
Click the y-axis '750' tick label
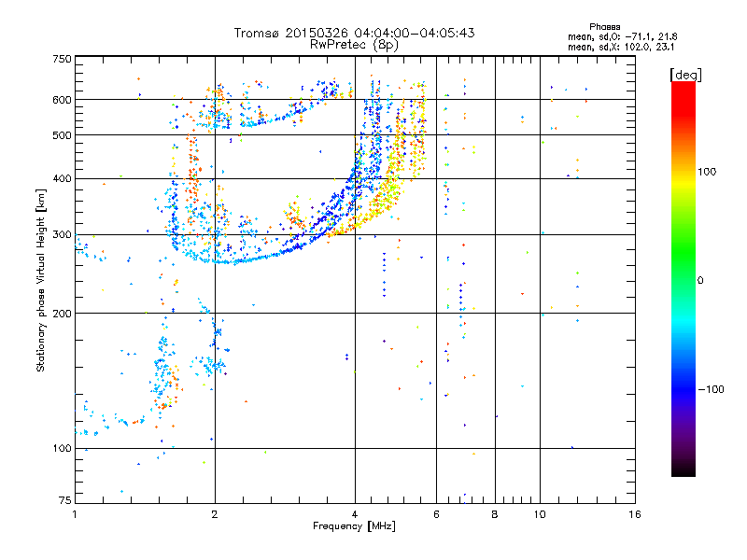pyautogui.click(x=63, y=59)
